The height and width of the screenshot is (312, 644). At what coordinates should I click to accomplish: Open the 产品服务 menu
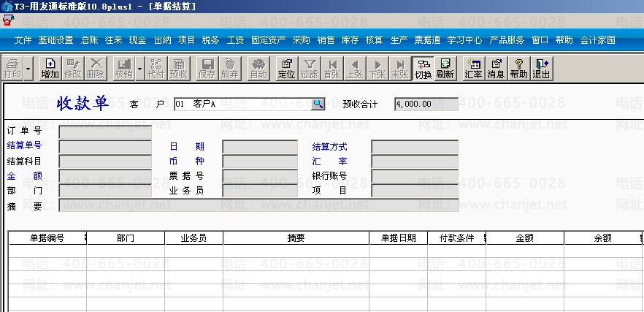507,40
